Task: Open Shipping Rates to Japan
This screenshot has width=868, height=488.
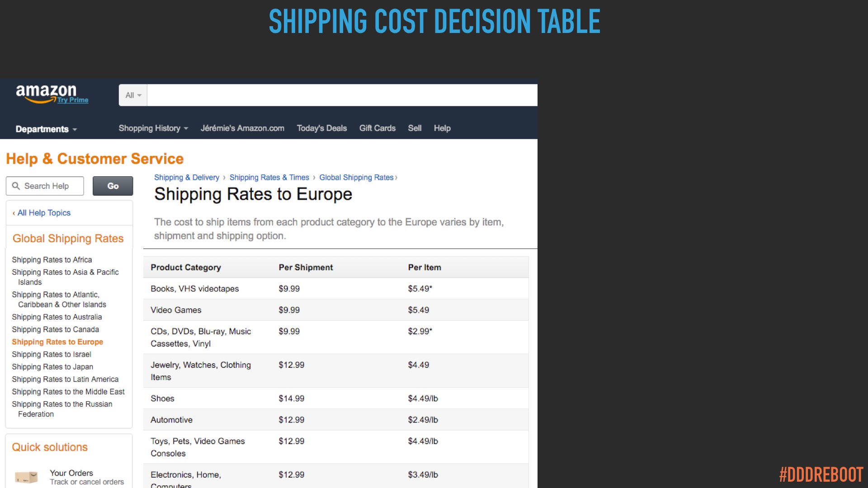Action: point(52,367)
